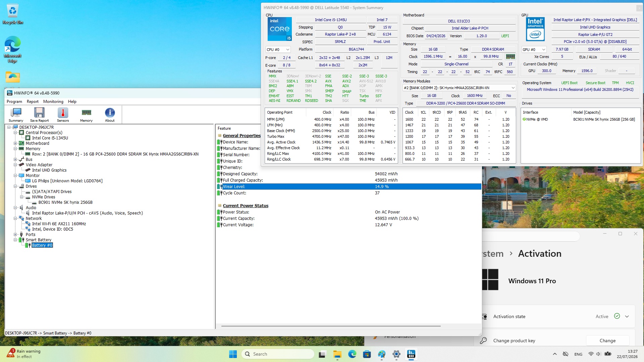Open the memory module BANK 0/DIMM 2 dropdown

coord(459,88)
